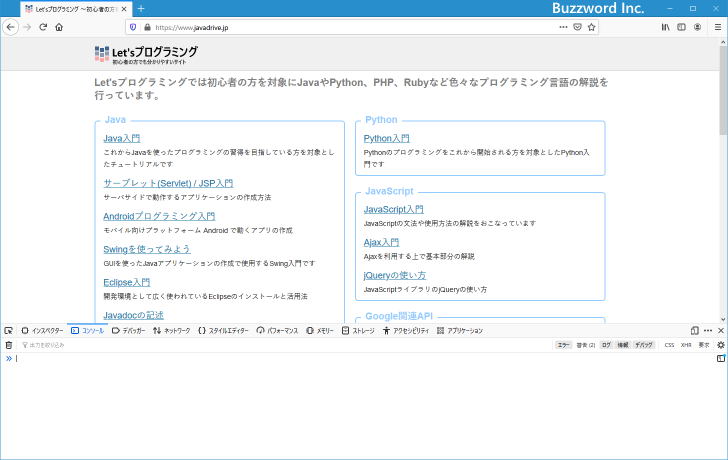Close the developer tools panel
This screenshot has height=460, width=728.
coord(721,330)
